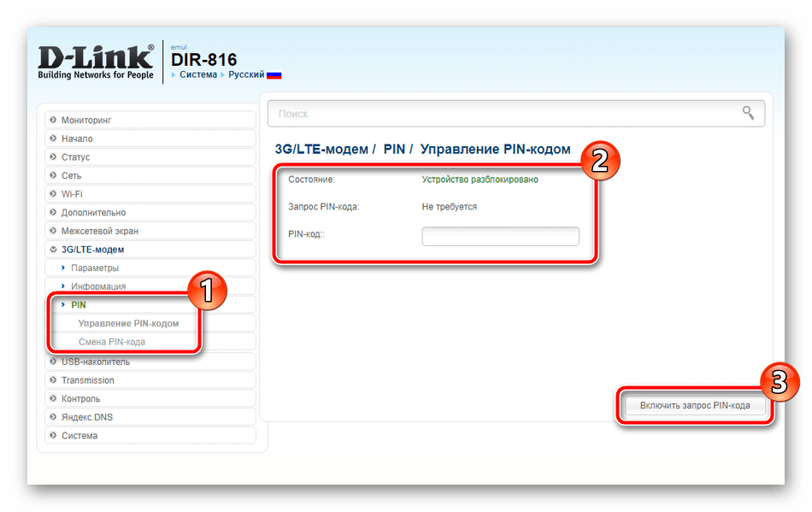Expand the Wi-Fi section arrow
This screenshot has height=512, width=812.
(x=53, y=194)
